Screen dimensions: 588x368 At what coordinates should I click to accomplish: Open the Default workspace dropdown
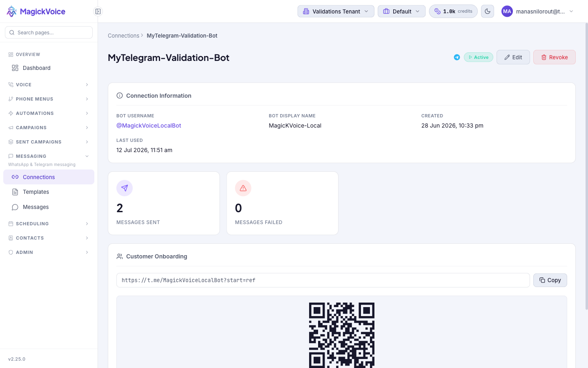[401, 11]
